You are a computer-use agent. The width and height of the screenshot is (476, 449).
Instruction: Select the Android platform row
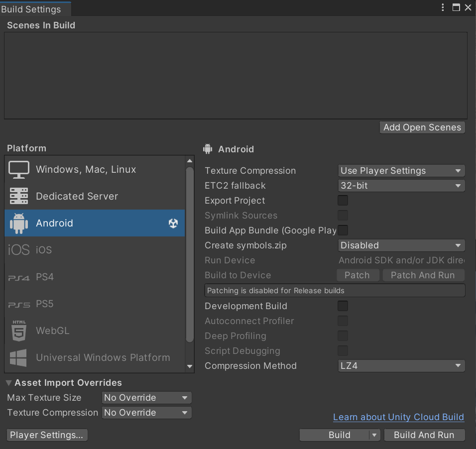pyautogui.click(x=95, y=223)
